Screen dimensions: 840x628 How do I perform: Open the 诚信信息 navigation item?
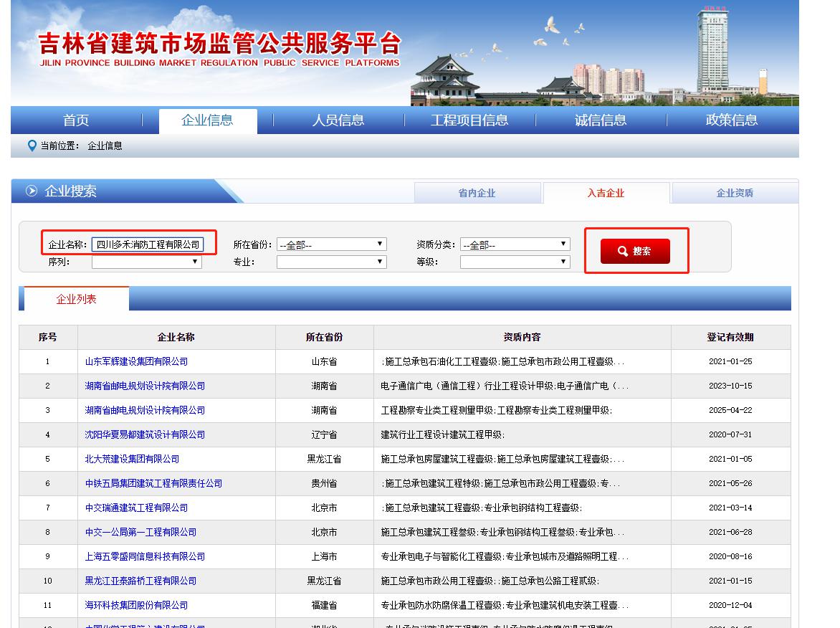(x=601, y=120)
